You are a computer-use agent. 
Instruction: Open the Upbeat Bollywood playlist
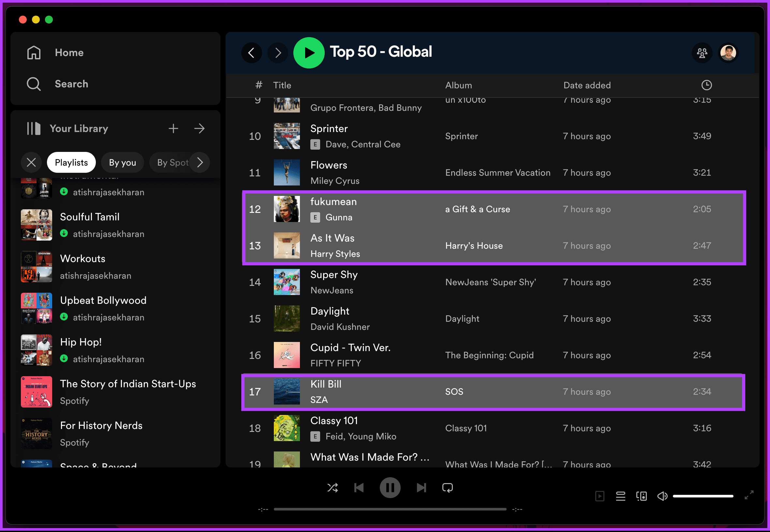point(115,308)
